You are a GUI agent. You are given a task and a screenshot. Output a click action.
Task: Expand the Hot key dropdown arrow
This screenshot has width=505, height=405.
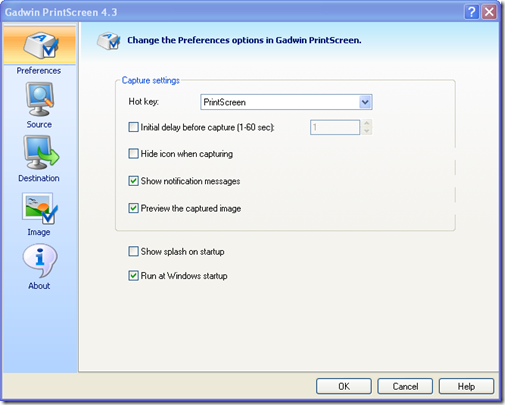(365, 102)
